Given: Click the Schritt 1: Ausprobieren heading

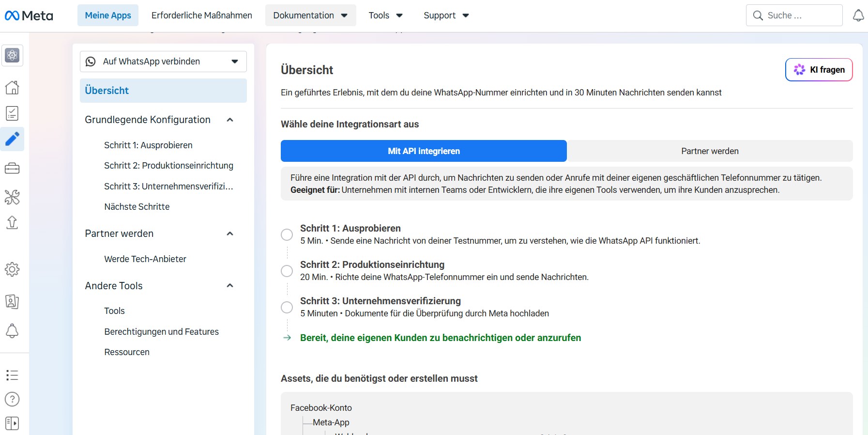Looking at the screenshot, I should point(350,228).
